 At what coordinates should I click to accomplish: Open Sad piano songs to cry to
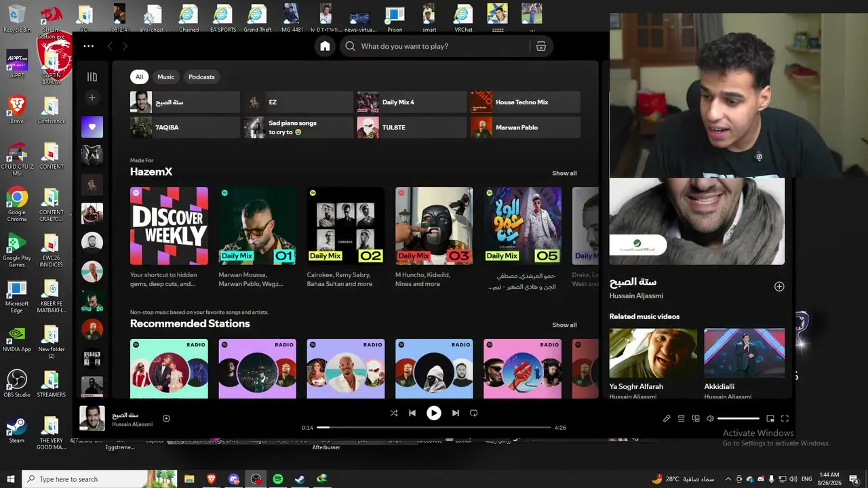[x=298, y=127]
